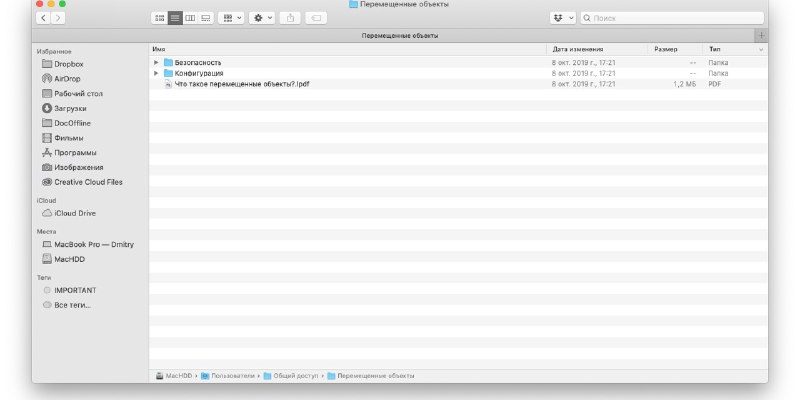This screenshot has width=800, height=400.
Task: Expand the Конфигурация folder triangle
Action: click(x=156, y=73)
